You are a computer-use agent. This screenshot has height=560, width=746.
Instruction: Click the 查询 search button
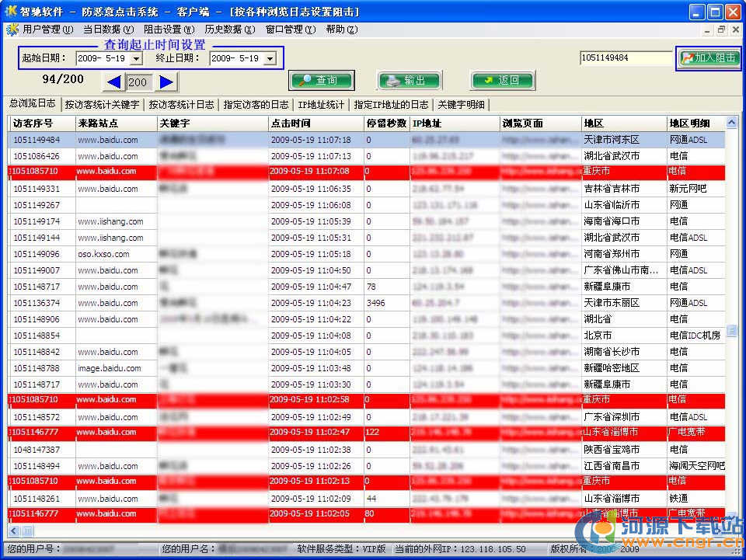coord(322,80)
